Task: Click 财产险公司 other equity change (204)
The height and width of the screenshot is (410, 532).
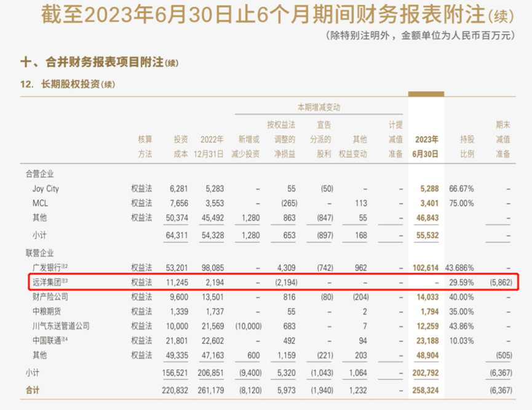Action: point(360,297)
